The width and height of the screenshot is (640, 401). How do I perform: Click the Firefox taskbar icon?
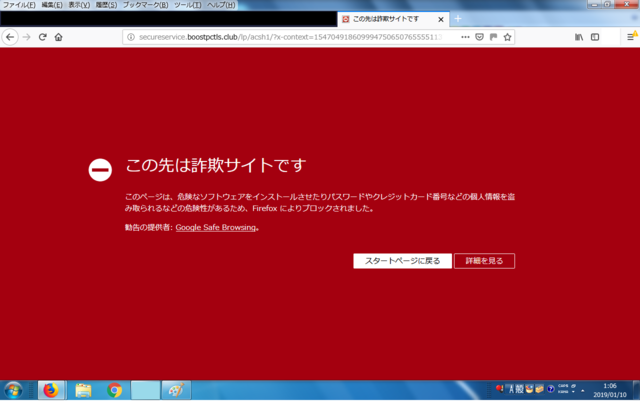coord(51,390)
